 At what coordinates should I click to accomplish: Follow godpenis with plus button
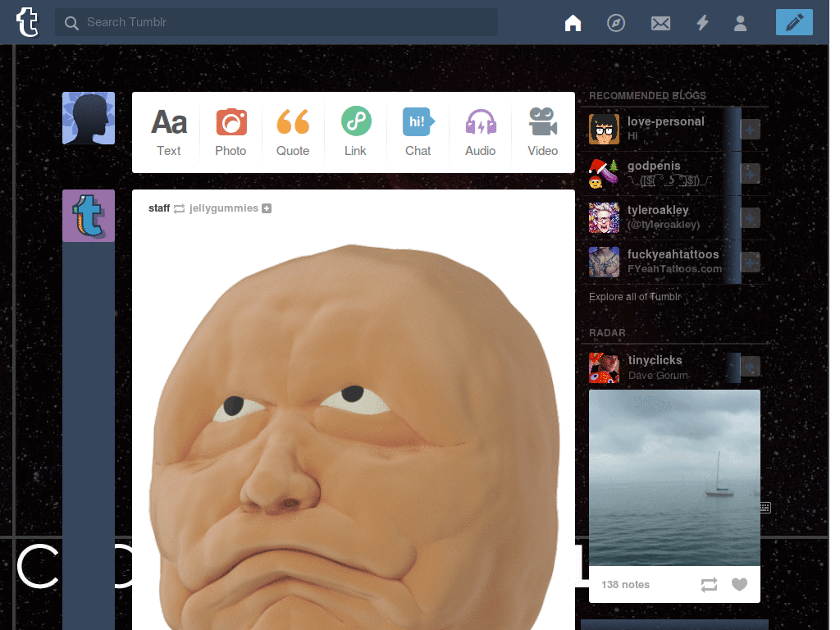point(750,174)
